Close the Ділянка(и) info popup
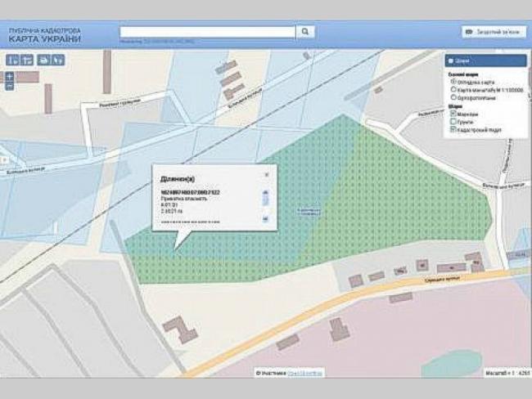This screenshot has width=532, height=399. 266,174
